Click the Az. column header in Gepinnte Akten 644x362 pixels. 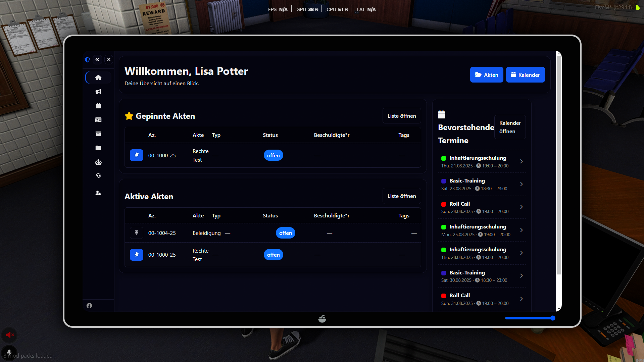pyautogui.click(x=152, y=135)
